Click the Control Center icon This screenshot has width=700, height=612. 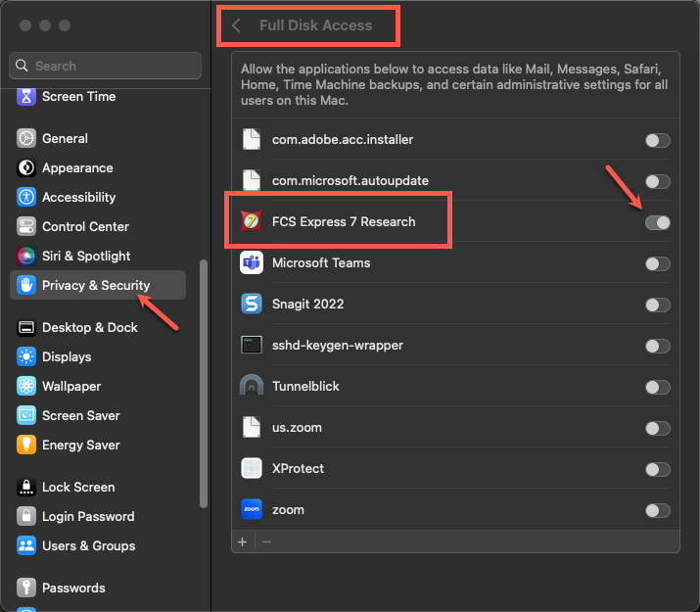(26, 227)
